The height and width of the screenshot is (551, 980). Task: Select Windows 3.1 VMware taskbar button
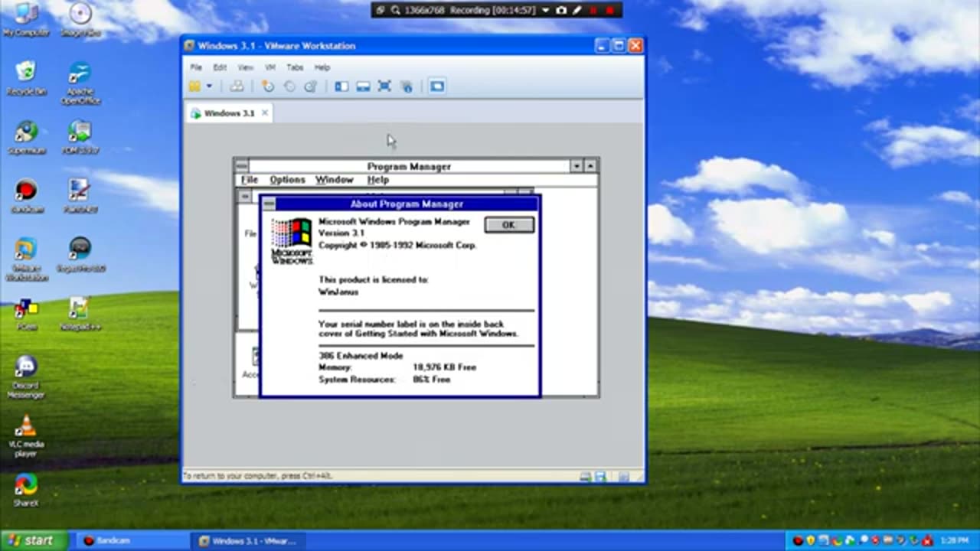click(247, 541)
